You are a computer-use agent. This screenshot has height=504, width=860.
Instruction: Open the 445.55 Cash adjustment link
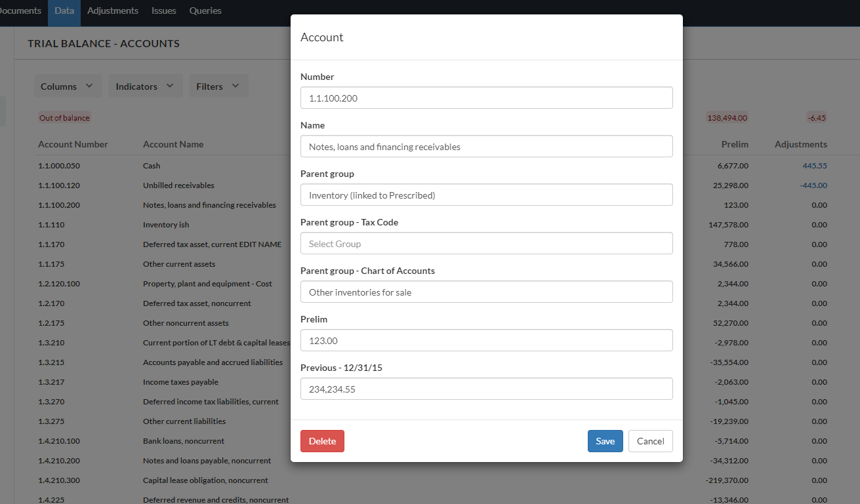point(815,166)
